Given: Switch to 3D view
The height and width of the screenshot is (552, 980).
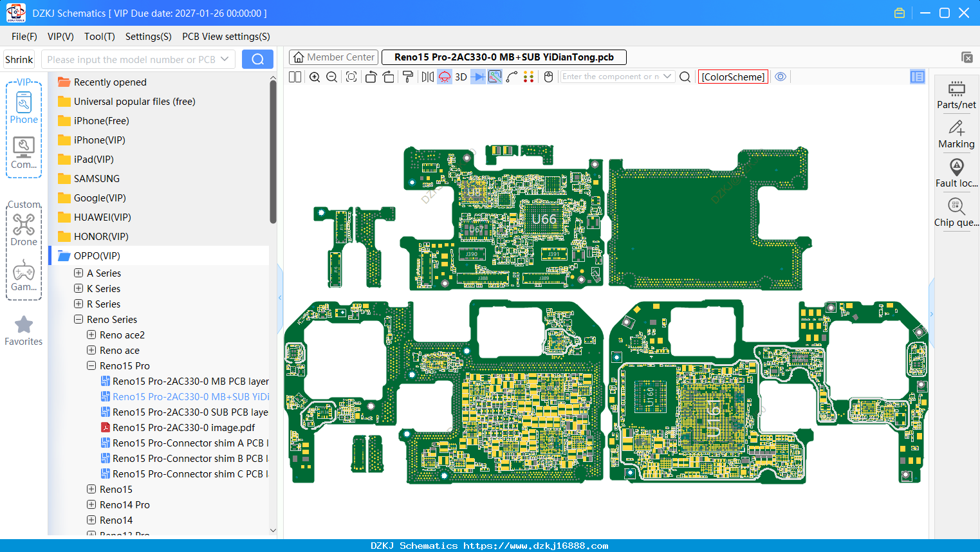Looking at the screenshot, I should point(461,77).
